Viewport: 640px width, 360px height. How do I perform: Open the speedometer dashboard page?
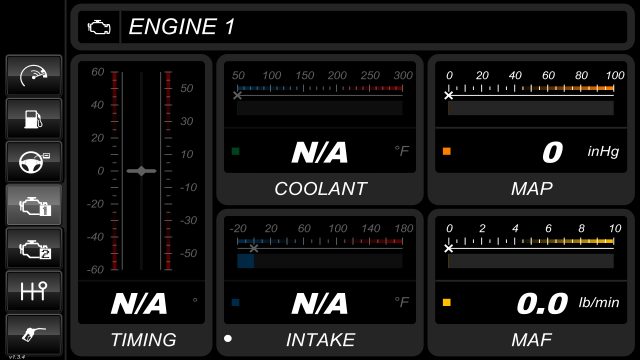(x=34, y=76)
